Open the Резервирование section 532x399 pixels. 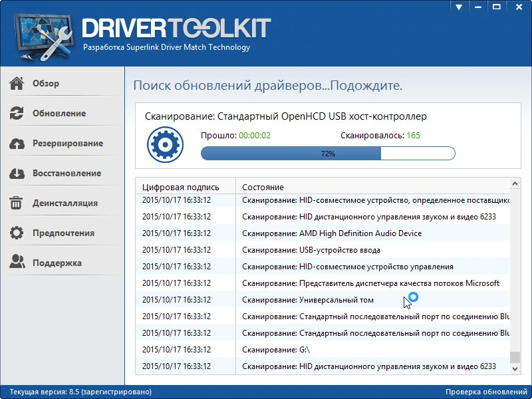tap(68, 143)
